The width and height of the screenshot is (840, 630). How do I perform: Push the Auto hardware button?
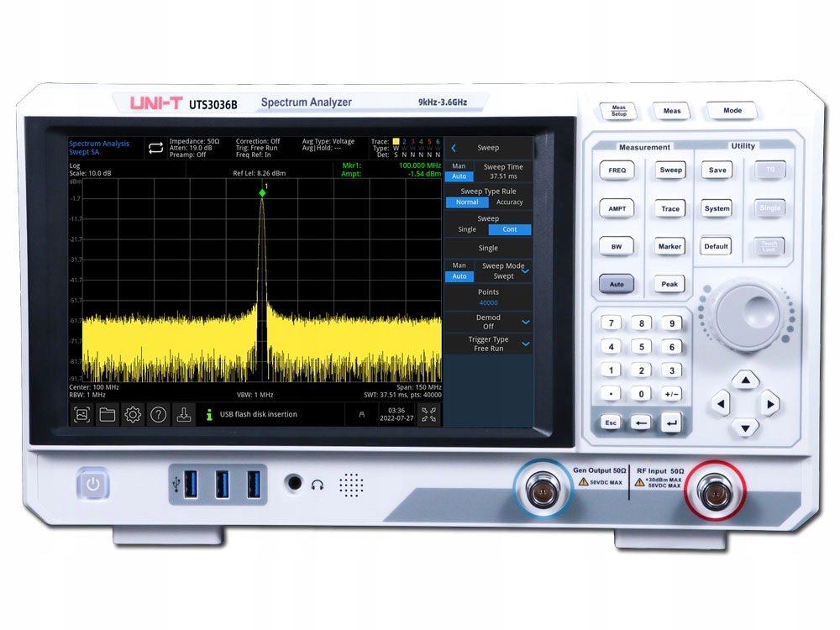pos(617,284)
